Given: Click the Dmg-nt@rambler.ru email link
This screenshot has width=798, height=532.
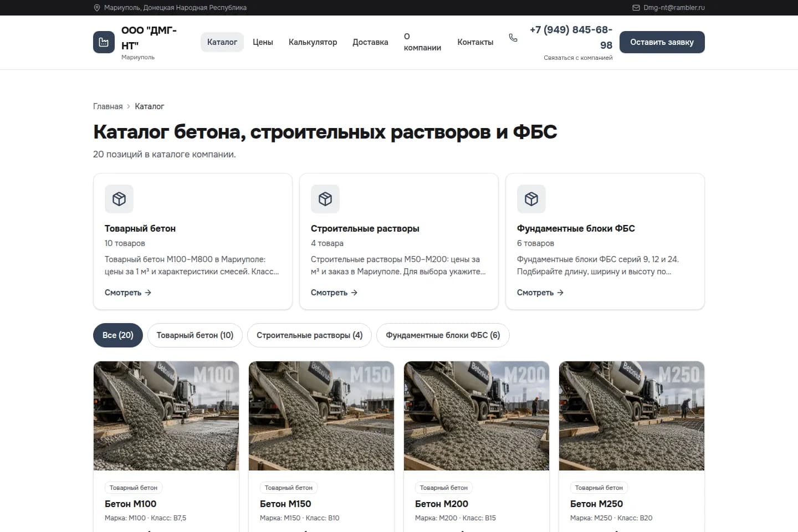Looking at the screenshot, I should pos(674,8).
